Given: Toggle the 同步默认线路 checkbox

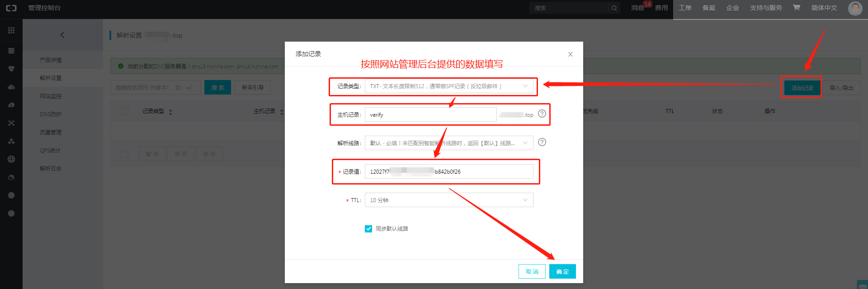Looking at the screenshot, I should click(368, 229).
